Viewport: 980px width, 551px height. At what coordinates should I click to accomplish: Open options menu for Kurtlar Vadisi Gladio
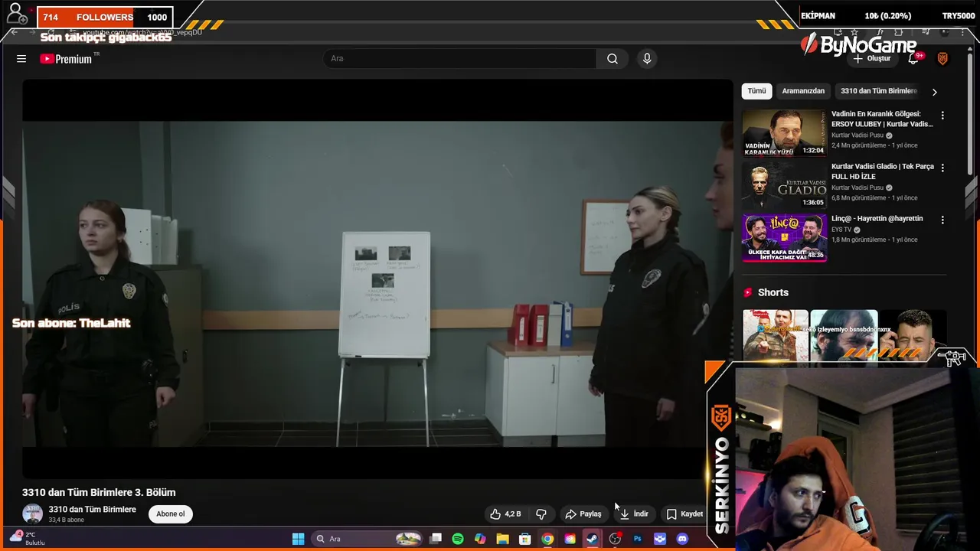coord(942,168)
